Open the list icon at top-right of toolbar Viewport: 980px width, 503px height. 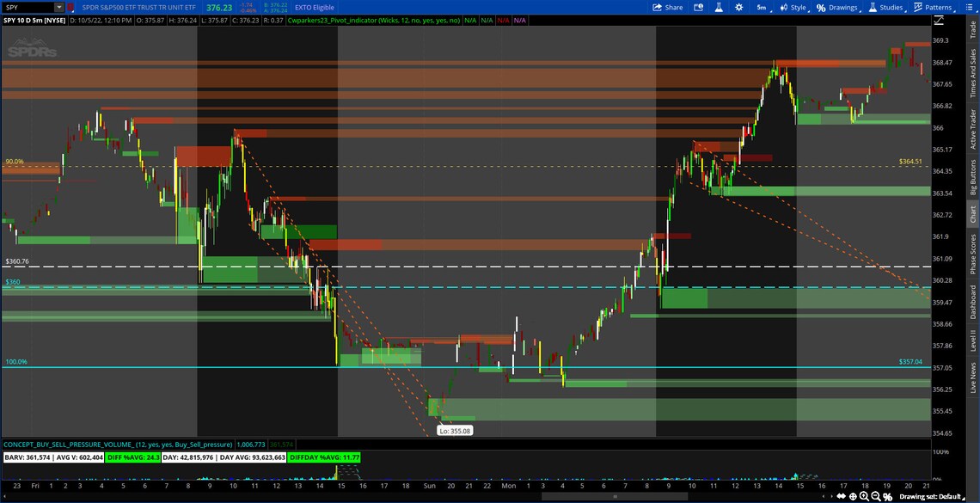click(x=970, y=7)
